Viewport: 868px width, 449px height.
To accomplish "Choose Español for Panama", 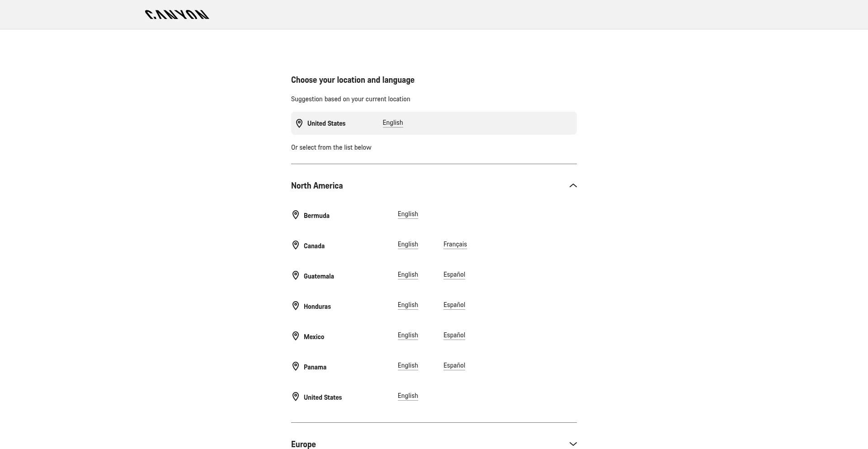I will click(454, 366).
